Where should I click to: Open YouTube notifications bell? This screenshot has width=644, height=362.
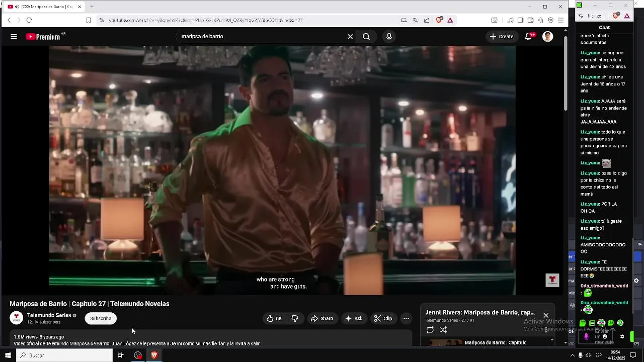click(x=529, y=37)
